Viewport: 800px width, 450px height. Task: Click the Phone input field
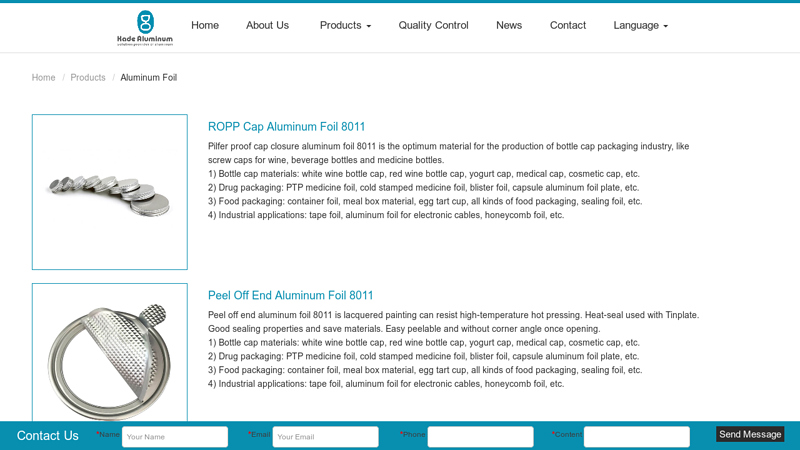[480, 437]
